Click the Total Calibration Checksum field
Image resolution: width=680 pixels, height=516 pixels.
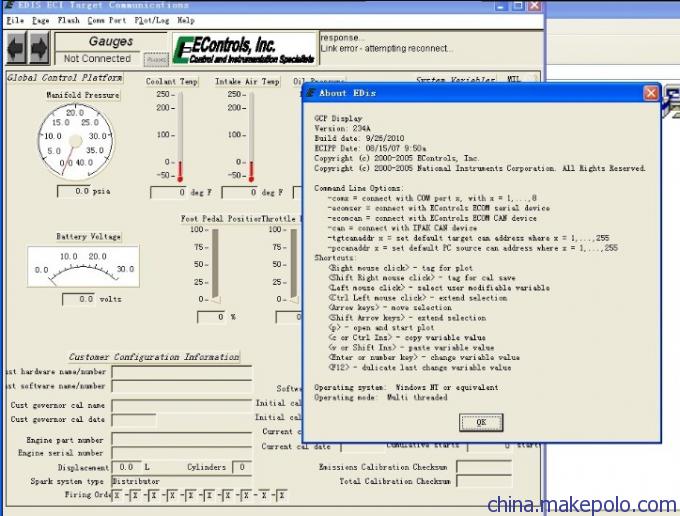click(x=484, y=481)
